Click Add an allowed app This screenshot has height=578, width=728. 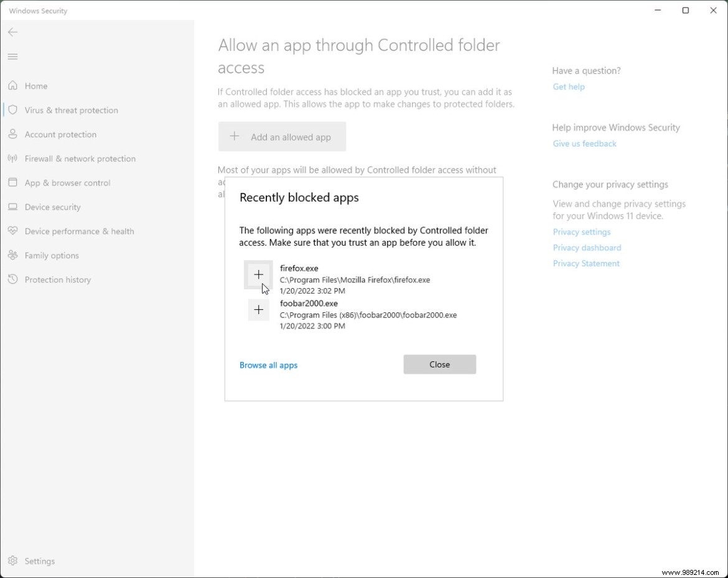click(282, 136)
